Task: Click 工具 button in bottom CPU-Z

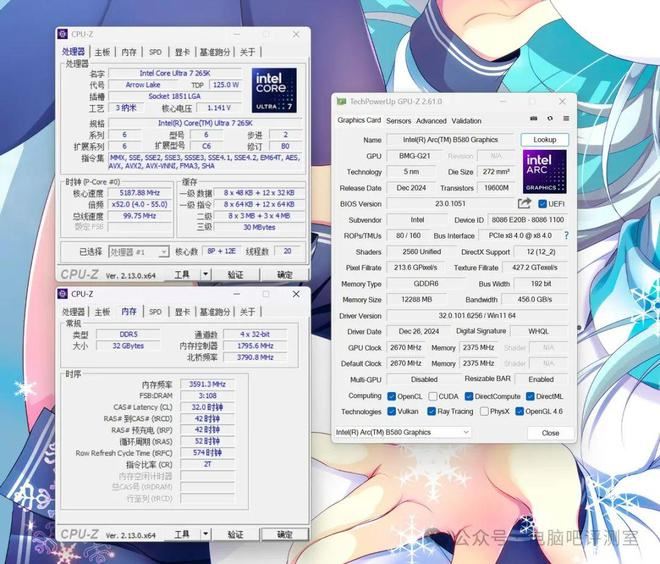Action: tap(182, 535)
